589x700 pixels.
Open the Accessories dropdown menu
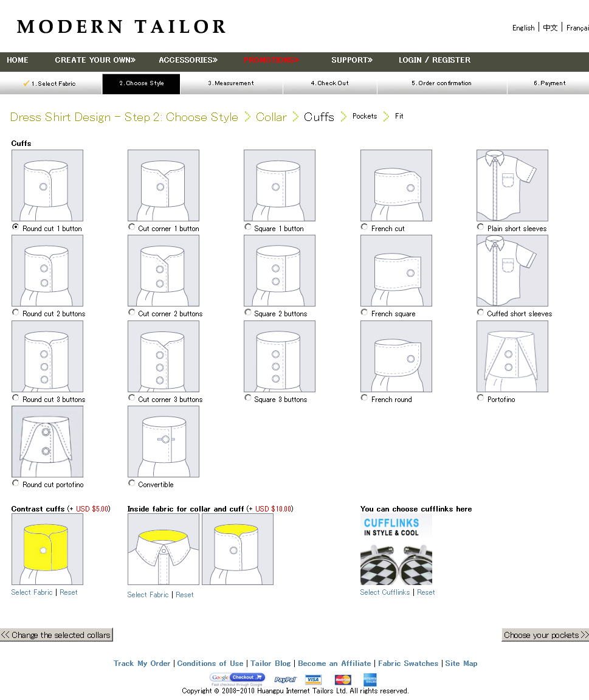coord(188,60)
